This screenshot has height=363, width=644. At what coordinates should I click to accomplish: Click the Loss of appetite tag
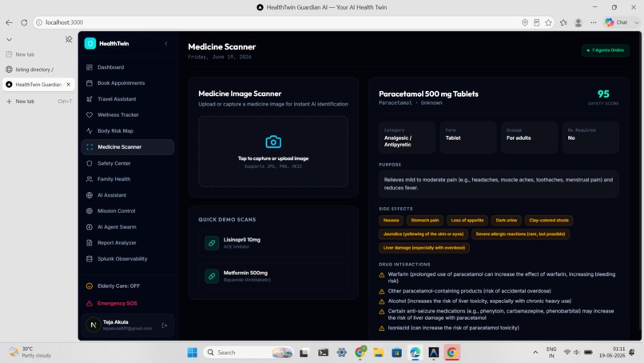tap(467, 221)
